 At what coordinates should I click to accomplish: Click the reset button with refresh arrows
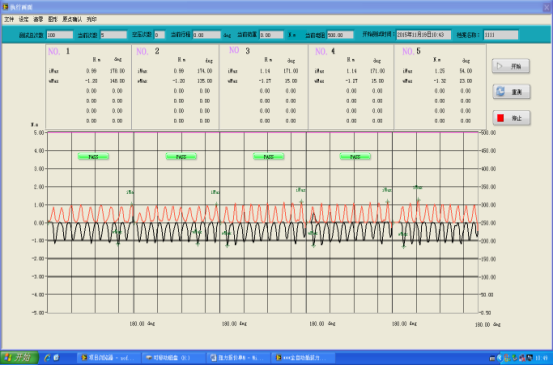pos(511,92)
